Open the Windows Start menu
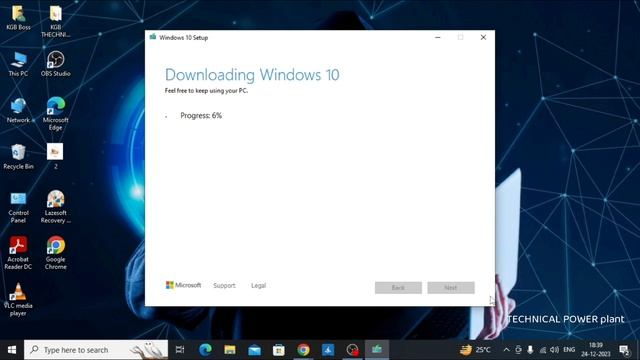This screenshot has height=360, width=640. [12, 350]
